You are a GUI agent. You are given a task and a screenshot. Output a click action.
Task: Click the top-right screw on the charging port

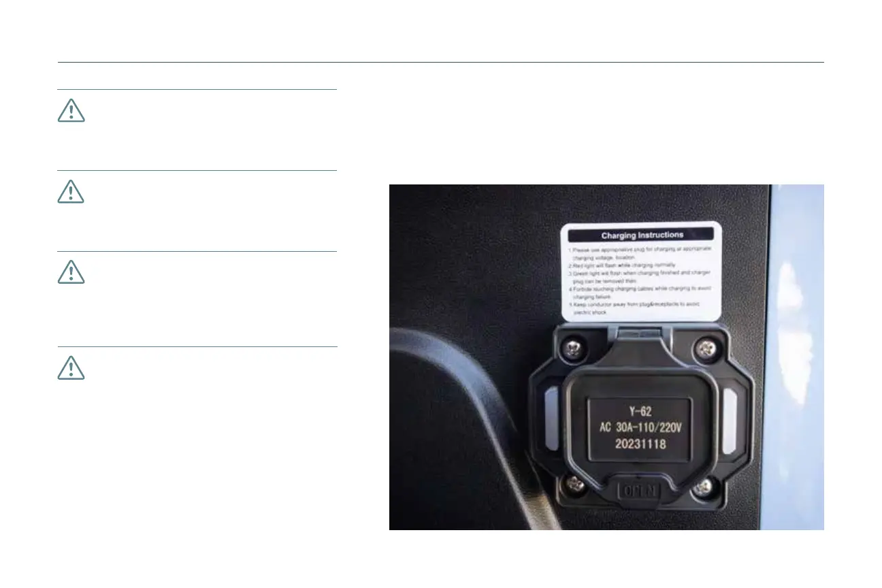pos(704,350)
